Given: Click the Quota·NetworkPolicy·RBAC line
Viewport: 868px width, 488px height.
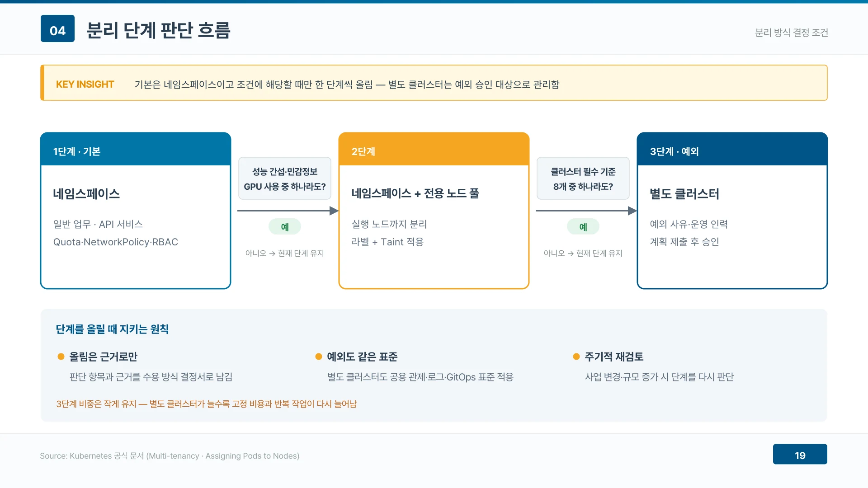Looking at the screenshot, I should (x=116, y=242).
